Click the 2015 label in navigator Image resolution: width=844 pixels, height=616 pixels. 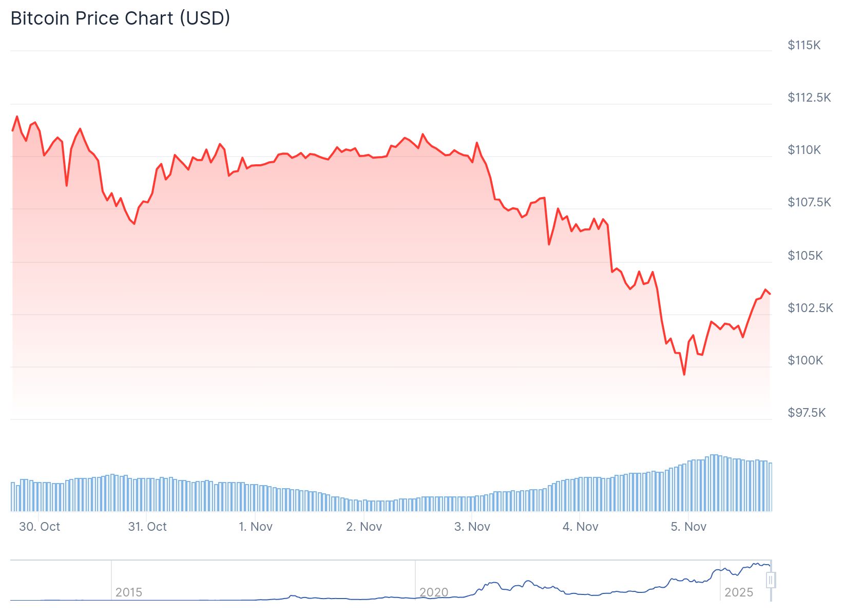point(128,592)
